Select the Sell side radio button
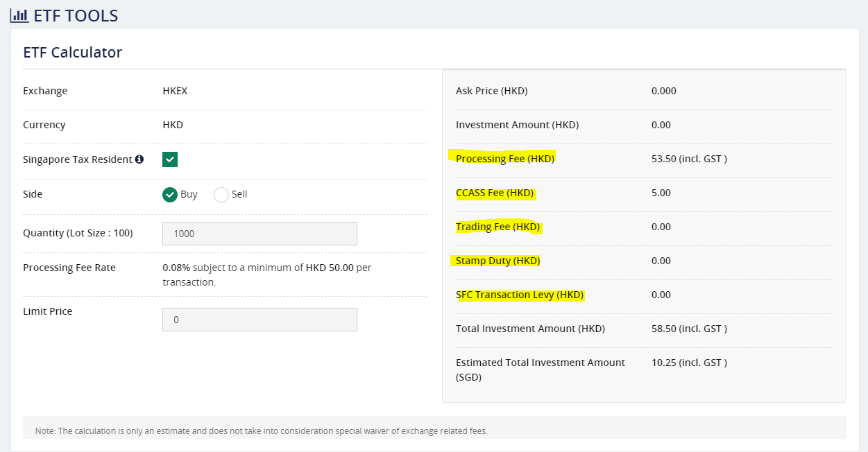The height and width of the screenshot is (452, 868). pyautogui.click(x=221, y=195)
